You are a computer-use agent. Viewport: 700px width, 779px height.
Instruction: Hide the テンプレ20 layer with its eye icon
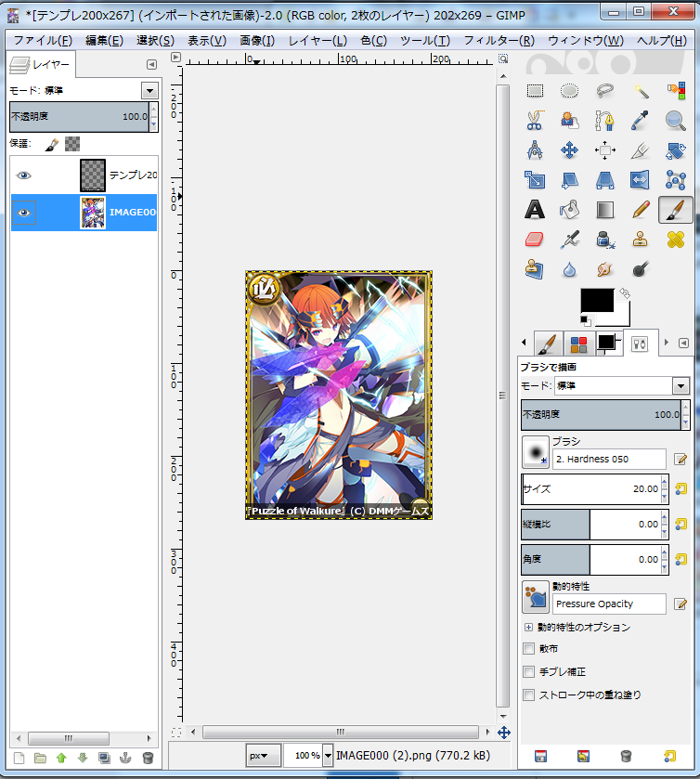24,175
